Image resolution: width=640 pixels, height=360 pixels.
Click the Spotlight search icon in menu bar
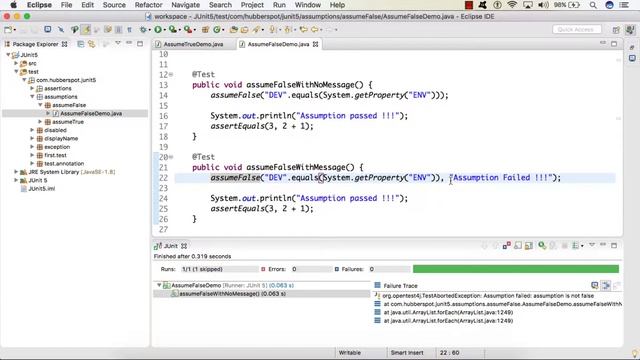593,5
